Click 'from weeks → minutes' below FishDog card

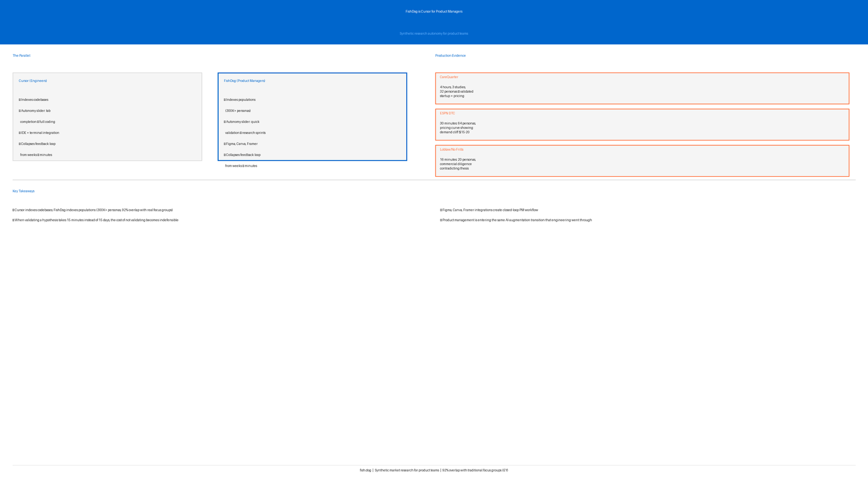[x=241, y=166]
